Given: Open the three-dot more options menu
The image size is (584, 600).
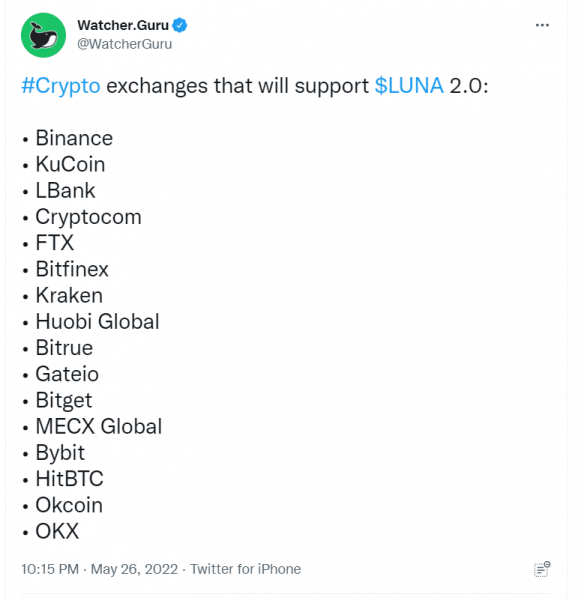Looking at the screenshot, I should 542,25.
